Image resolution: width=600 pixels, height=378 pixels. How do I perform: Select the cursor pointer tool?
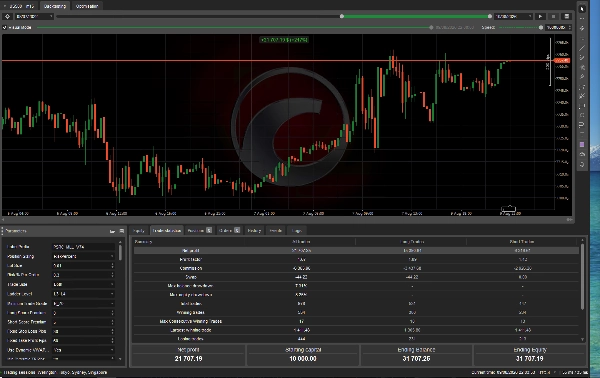click(x=582, y=9)
